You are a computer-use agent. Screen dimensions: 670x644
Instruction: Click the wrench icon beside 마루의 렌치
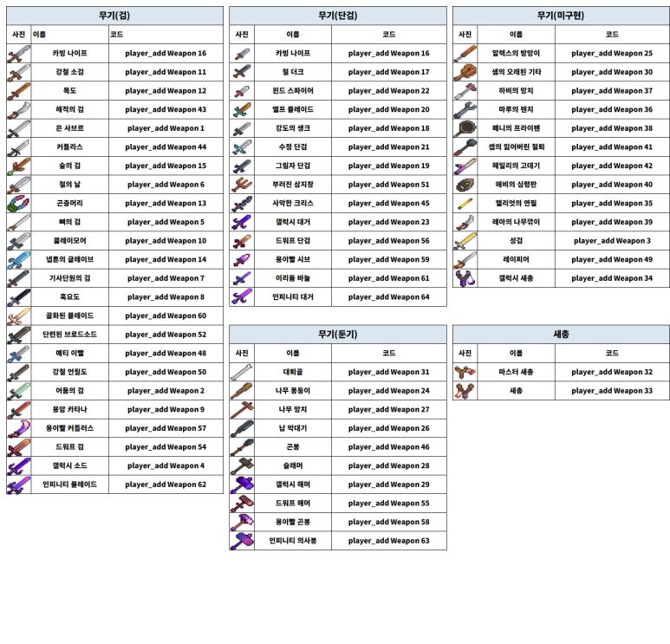(x=465, y=110)
